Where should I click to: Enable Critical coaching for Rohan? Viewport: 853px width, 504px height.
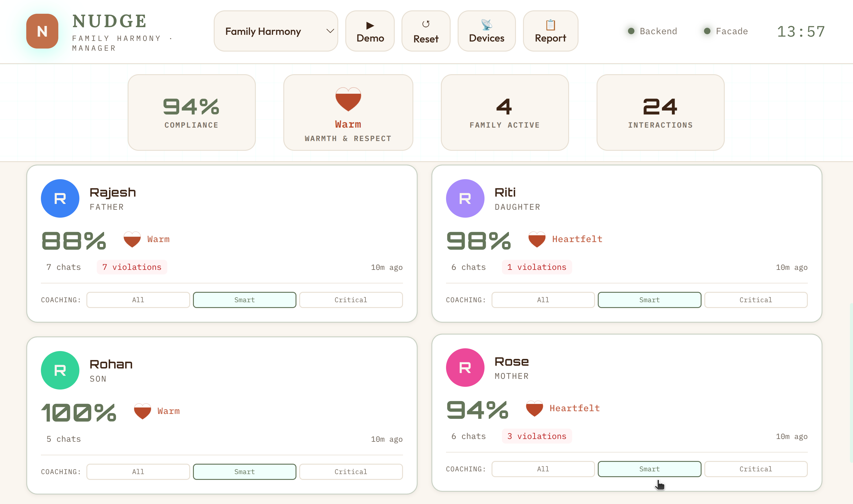[351, 471]
